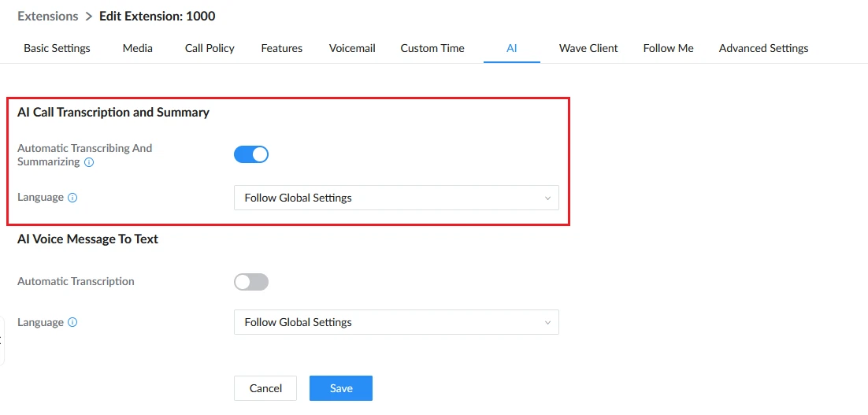Click info icon next to first Language label
The height and width of the screenshot is (415, 868).
click(x=72, y=197)
